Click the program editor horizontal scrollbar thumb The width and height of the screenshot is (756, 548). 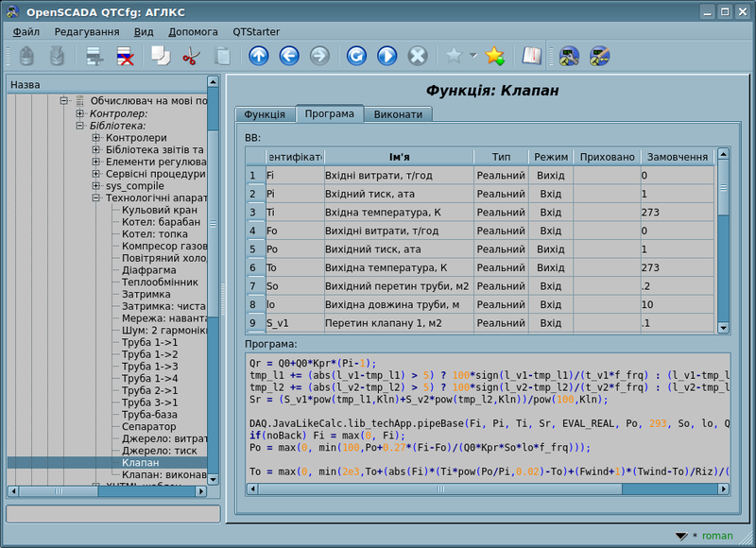[440, 489]
